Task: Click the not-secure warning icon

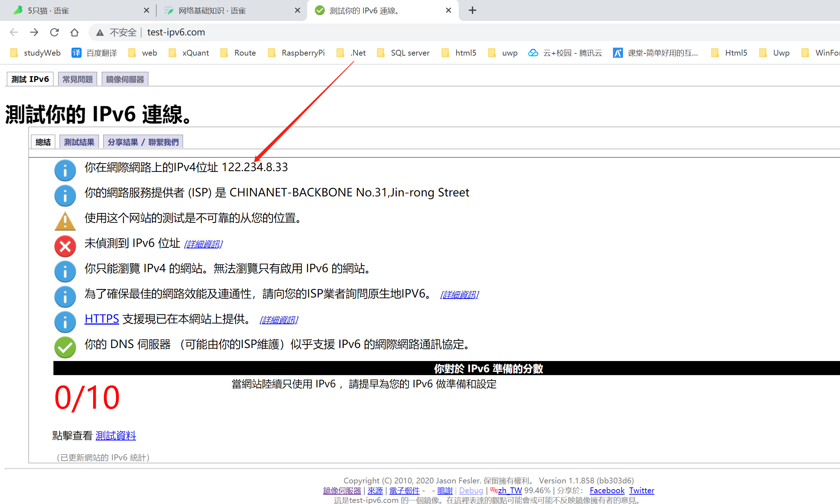Action: click(x=100, y=33)
